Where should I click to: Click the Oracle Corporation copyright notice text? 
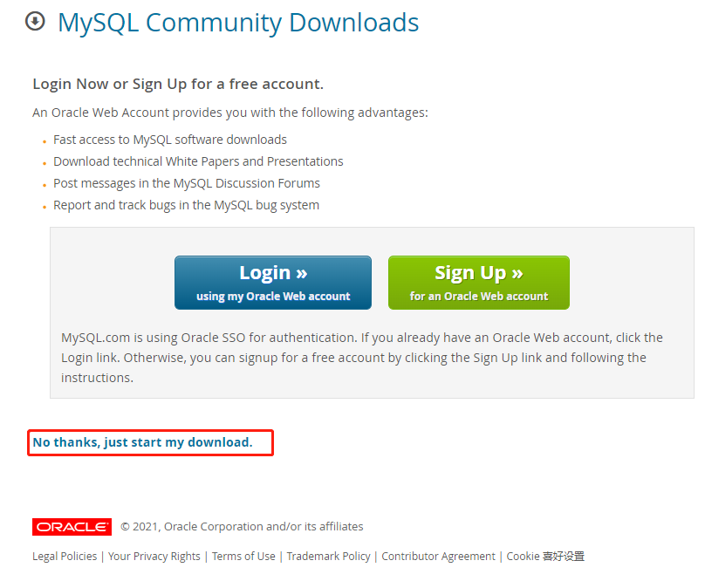pyautogui.click(x=242, y=526)
